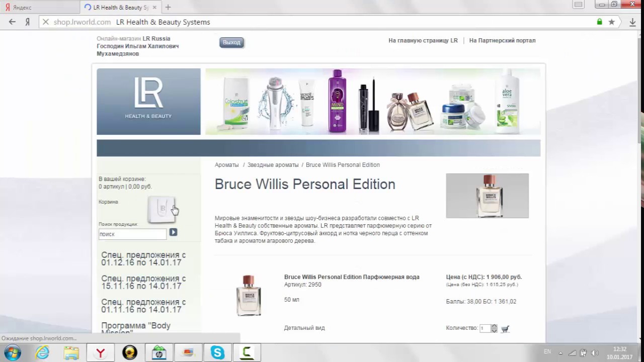Click the cart summary text 0 артикул | 0,00 руб.
Screen dimensions: 644x362
(125, 187)
